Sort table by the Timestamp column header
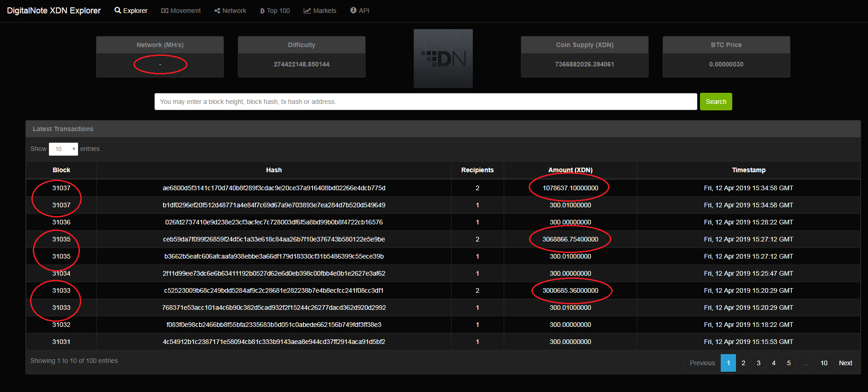 748,170
